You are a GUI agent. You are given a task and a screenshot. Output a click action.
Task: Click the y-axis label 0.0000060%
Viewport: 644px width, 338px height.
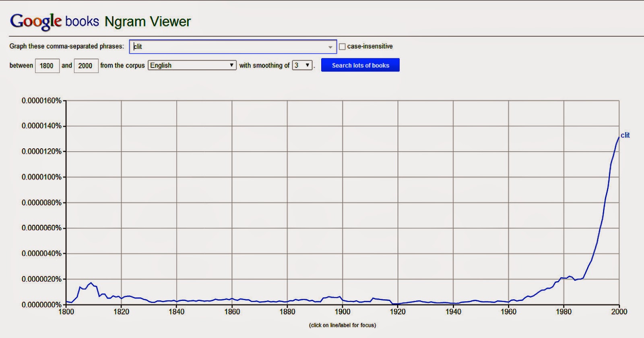pos(41,228)
